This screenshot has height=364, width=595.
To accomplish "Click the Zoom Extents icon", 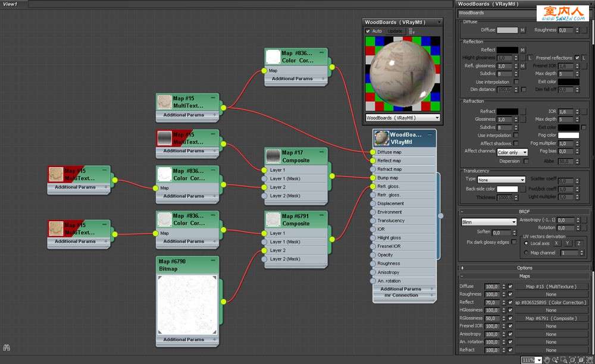I will coord(572,360).
